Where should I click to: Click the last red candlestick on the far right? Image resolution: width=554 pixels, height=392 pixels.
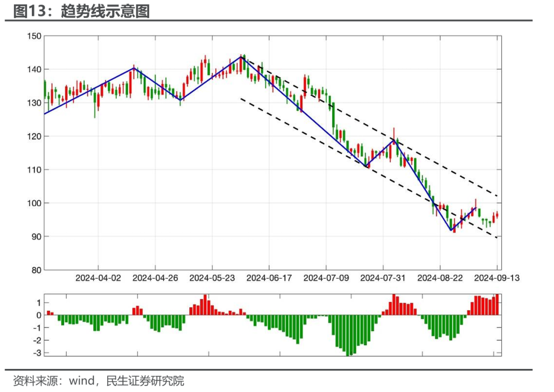pos(497,215)
